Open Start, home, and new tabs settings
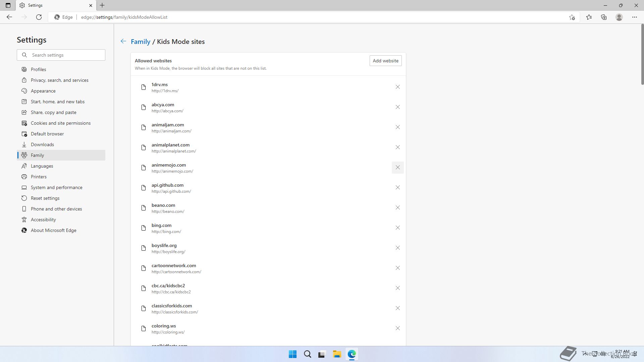644x362 pixels. (61, 102)
